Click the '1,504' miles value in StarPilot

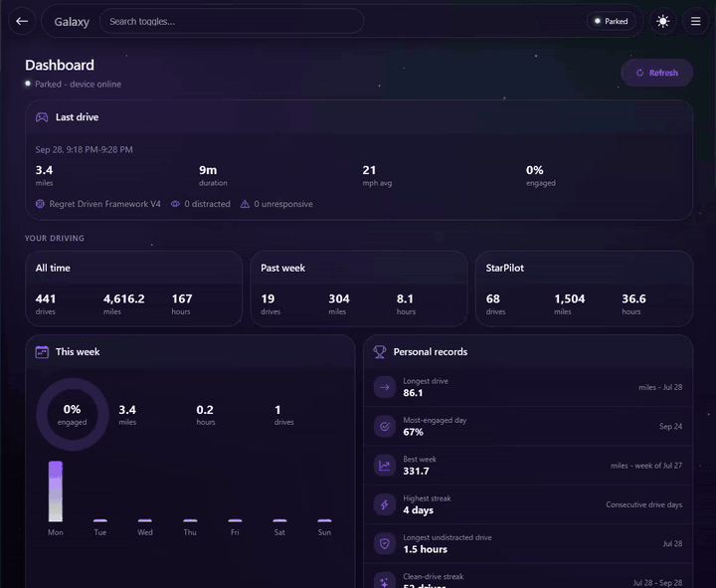pyautogui.click(x=570, y=298)
